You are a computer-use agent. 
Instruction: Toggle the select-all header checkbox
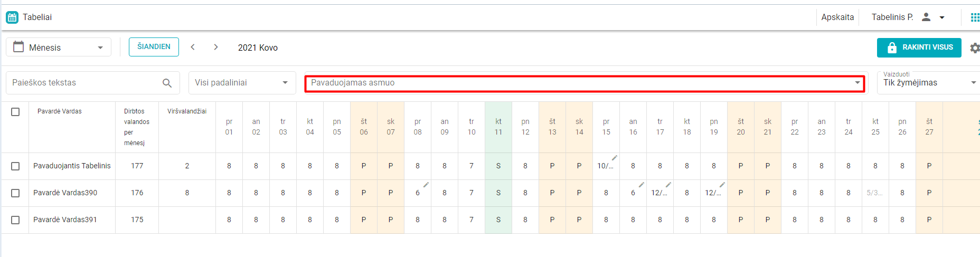pyautogui.click(x=15, y=112)
